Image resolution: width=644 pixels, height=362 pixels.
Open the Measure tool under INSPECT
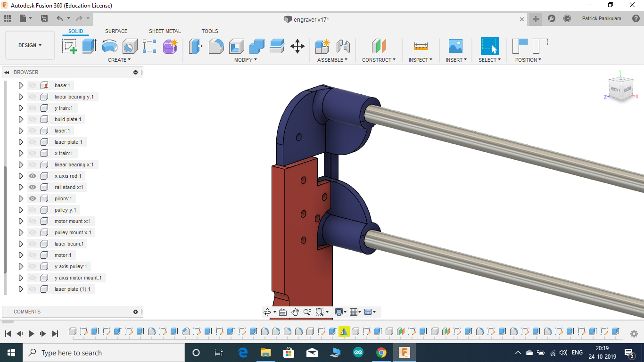[420, 46]
